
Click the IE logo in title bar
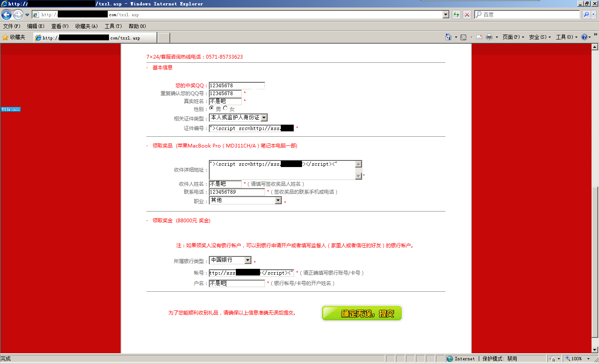point(4,4)
